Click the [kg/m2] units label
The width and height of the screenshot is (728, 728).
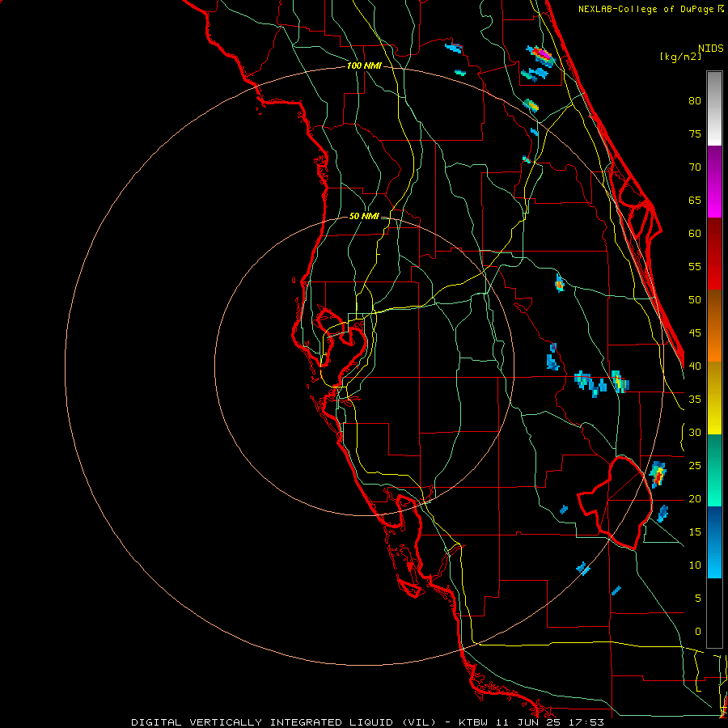pyautogui.click(x=680, y=57)
